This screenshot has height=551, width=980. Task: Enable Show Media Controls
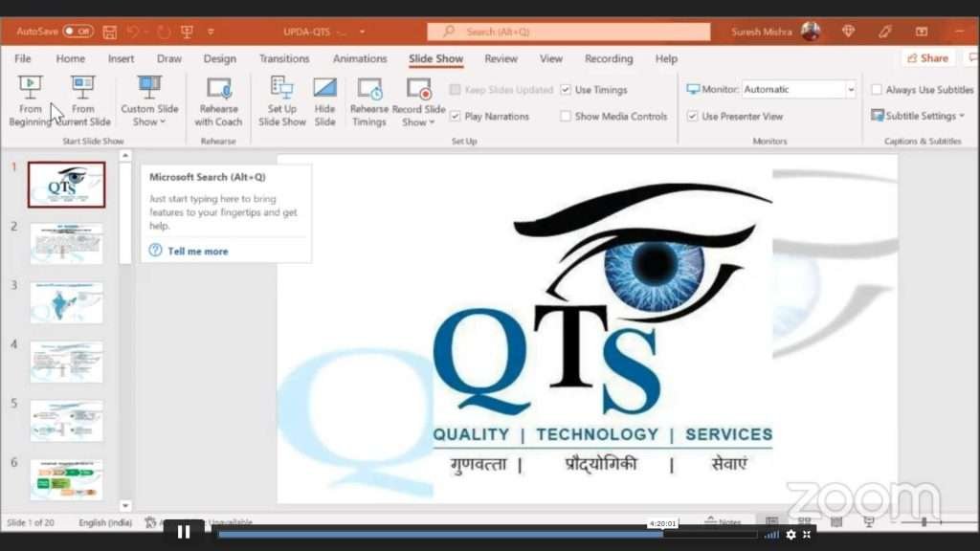pyautogui.click(x=566, y=116)
